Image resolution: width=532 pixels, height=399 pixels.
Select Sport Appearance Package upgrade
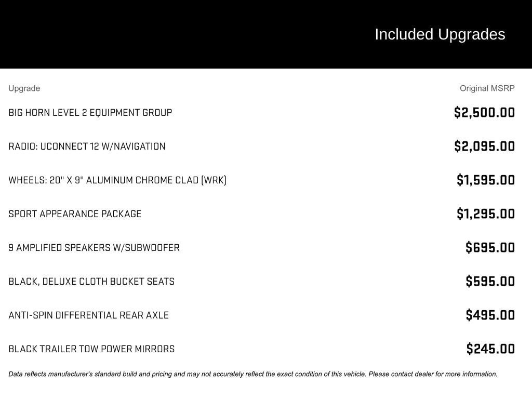75,214
